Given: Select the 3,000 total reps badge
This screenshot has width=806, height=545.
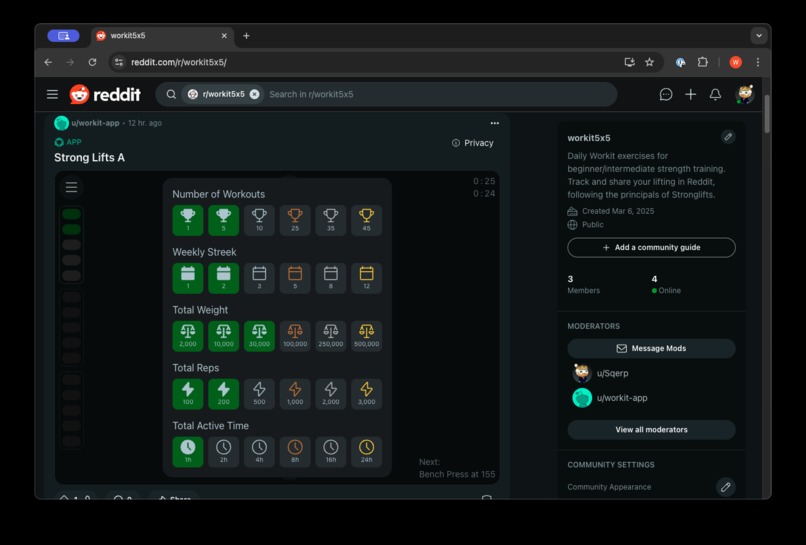Looking at the screenshot, I should pos(367,394).
